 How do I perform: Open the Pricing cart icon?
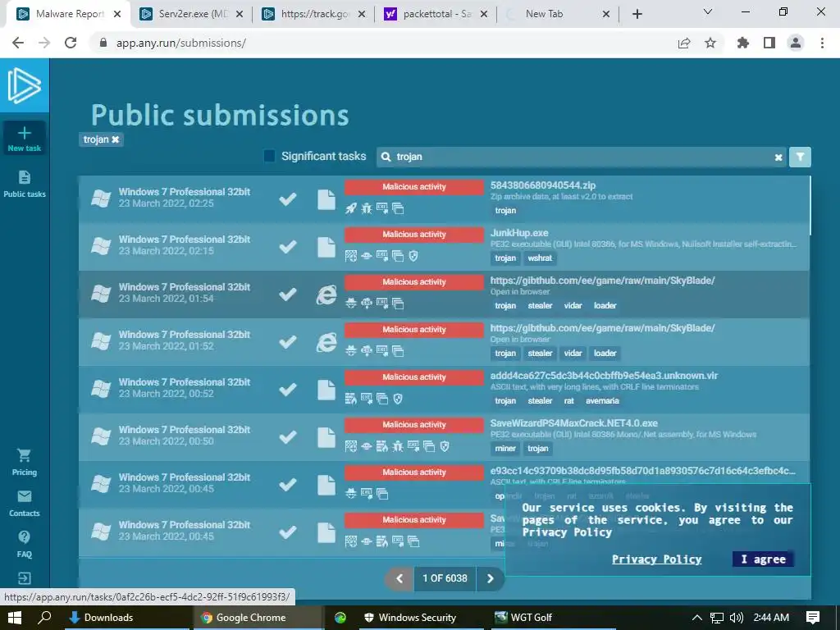point(24,455)
